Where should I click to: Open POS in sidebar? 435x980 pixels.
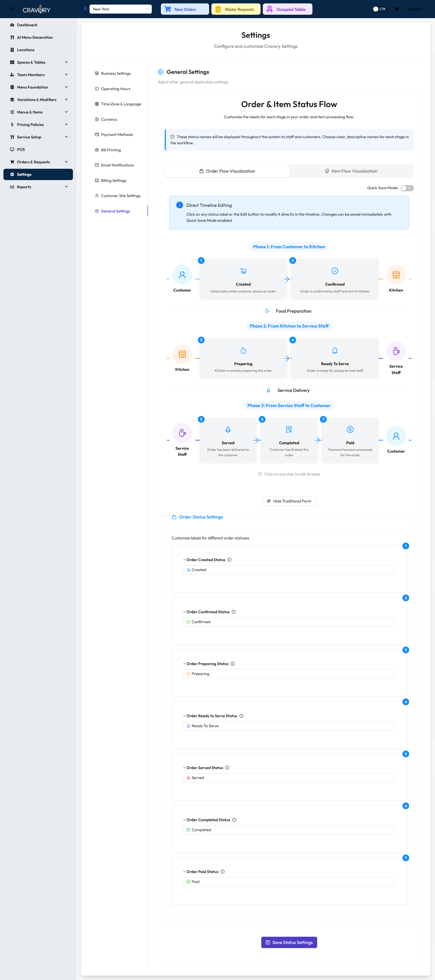38,150
